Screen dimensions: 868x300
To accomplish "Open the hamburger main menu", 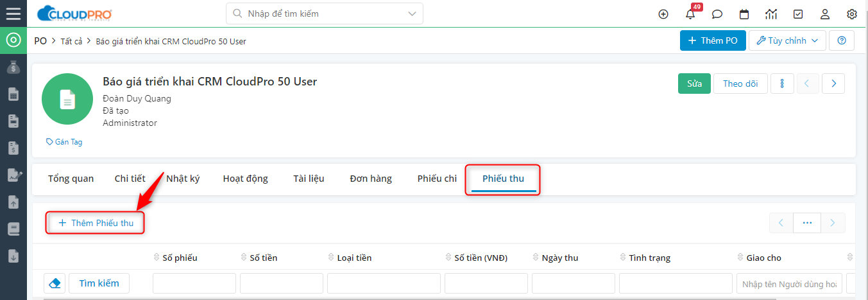I will pyautogui.click(x=13, y=13).
